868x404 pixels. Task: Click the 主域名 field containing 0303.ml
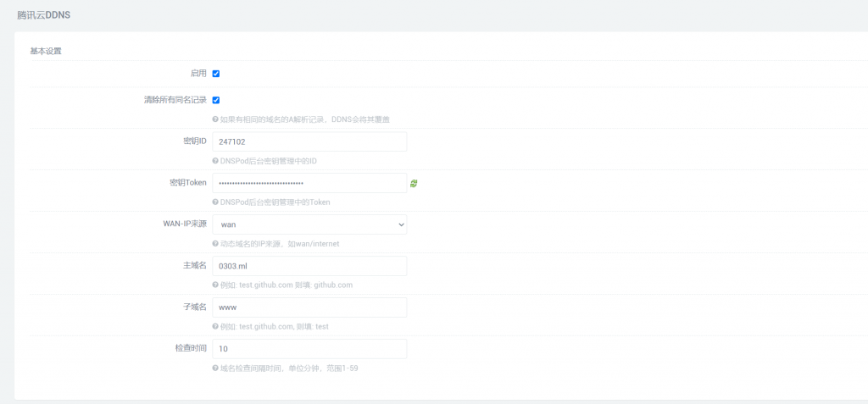point(309,266)
